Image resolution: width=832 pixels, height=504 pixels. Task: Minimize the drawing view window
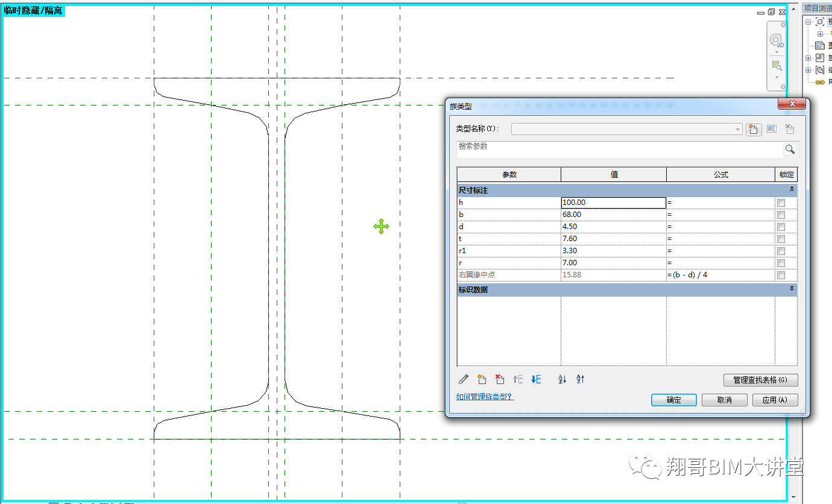point(761,13)
